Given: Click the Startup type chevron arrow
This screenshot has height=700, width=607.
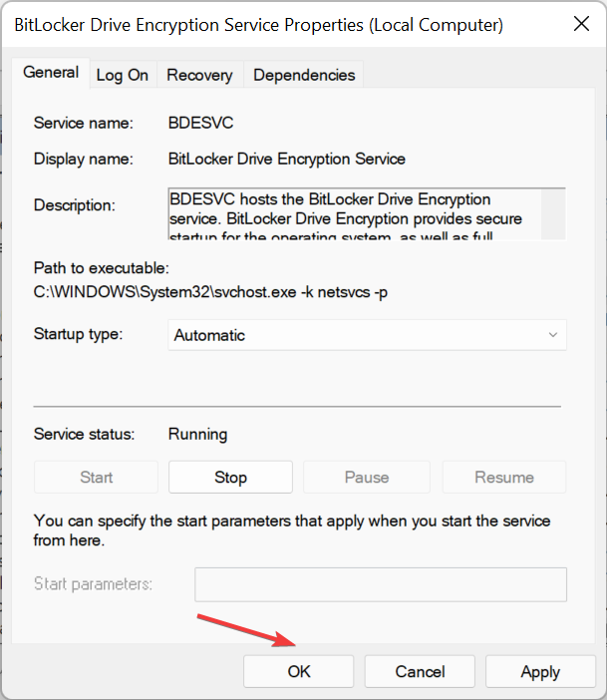Looking at the screenshot, I should click(x=553, y=335).
